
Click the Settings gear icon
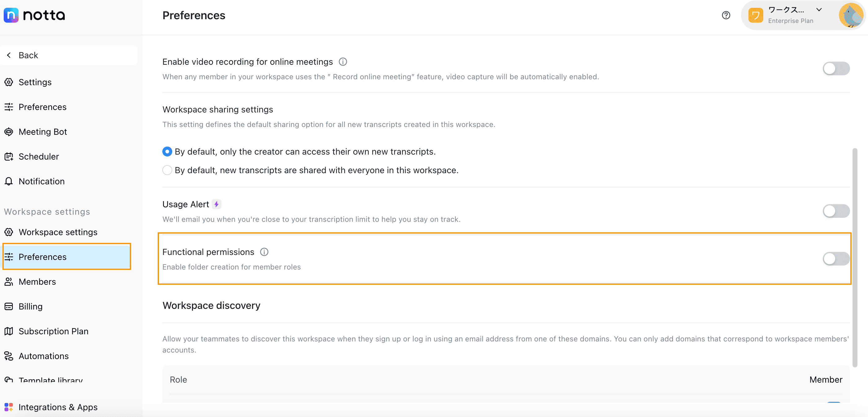point(9,82)
